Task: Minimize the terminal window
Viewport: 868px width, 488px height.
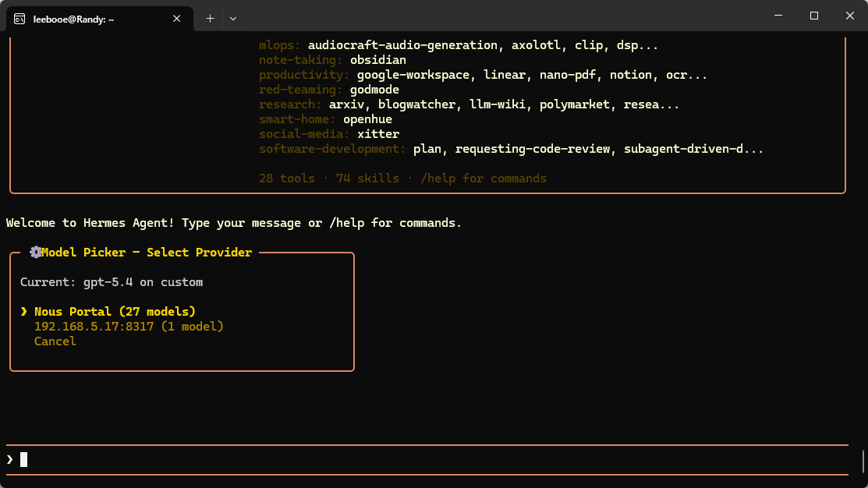Action: (778, 16)
